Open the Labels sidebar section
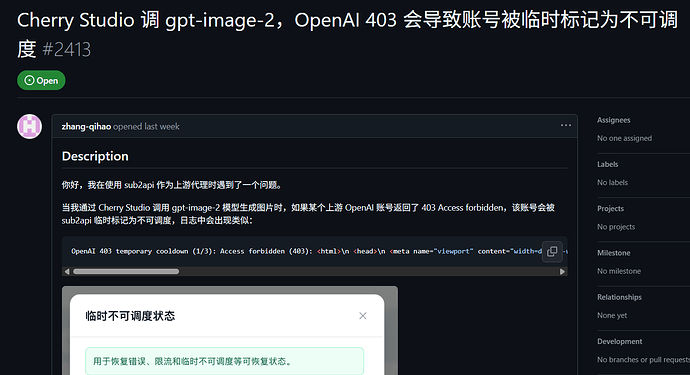Screen dimensions: 690x375 click(608, 164)
